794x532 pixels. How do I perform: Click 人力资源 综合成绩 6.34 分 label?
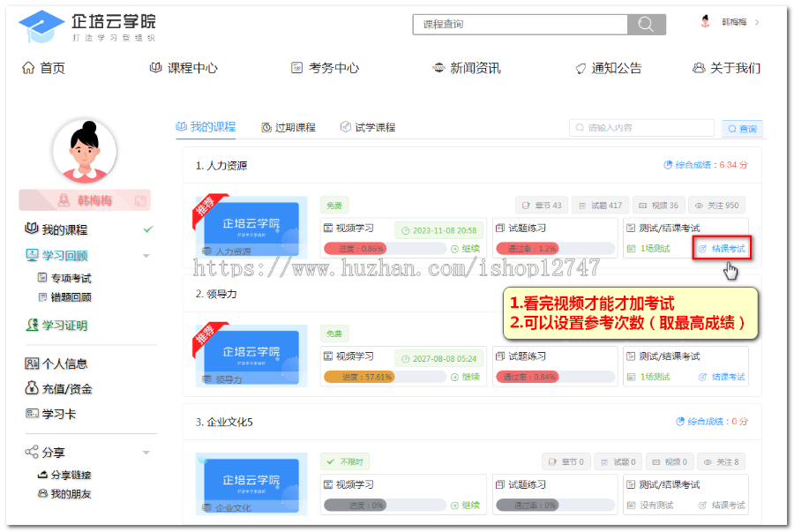pyautogui.click(x=706, y=164)
